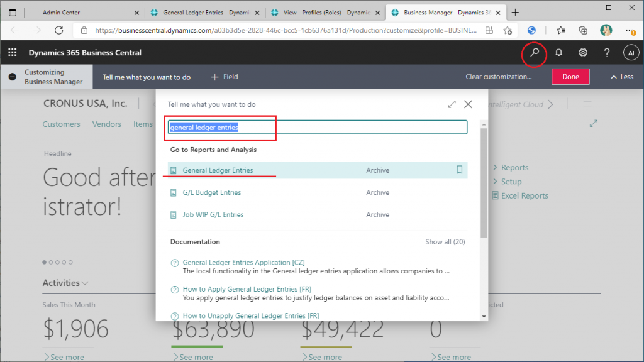Close the Tell Me search dialog
Image resolution: width=644 pixels, height=362 pixels.
468,104
